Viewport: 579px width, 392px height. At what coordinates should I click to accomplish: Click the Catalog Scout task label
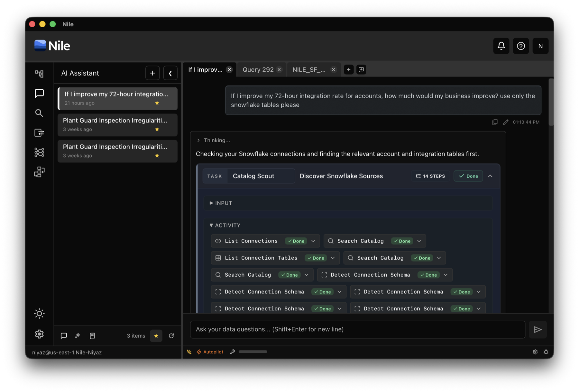pos(253,176)
